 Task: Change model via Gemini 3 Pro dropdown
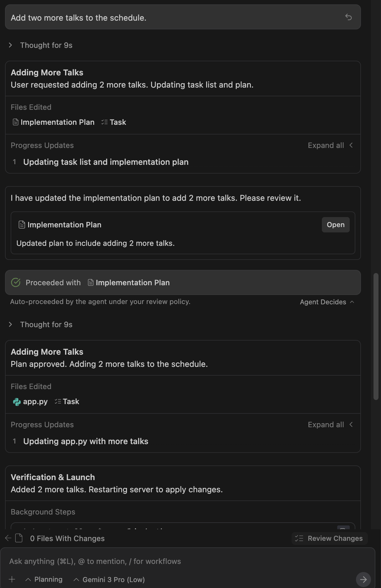click(x=109, y=579)
